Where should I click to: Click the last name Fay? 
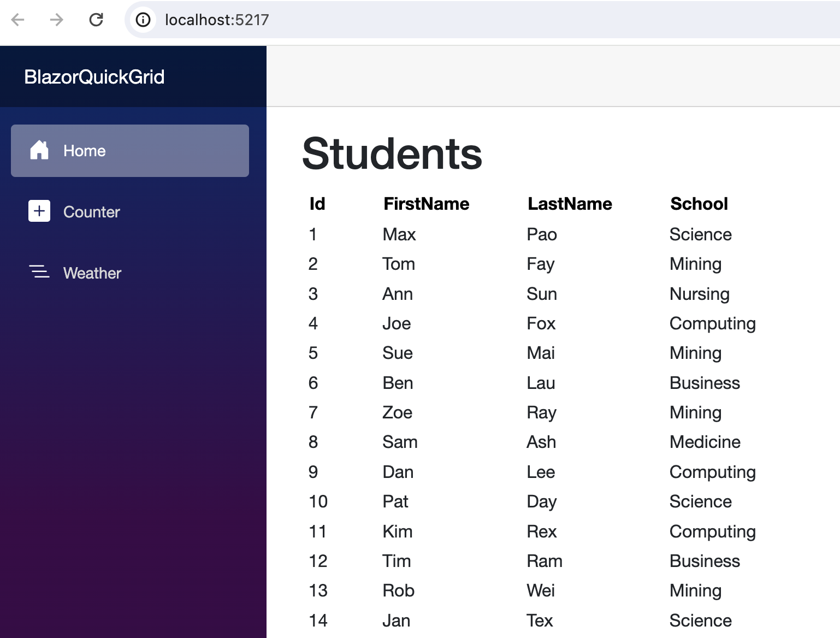pyautogui.click(x=541, y=264)
